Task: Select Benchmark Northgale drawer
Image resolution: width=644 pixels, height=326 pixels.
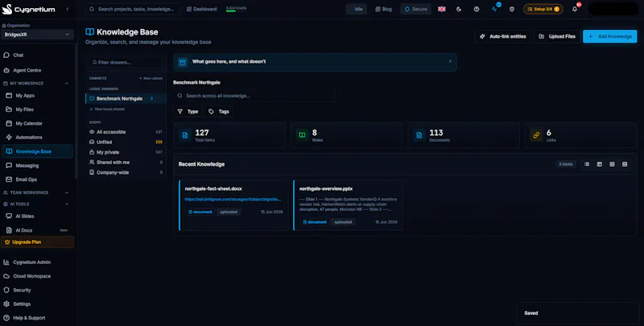Action: (126, 98)
